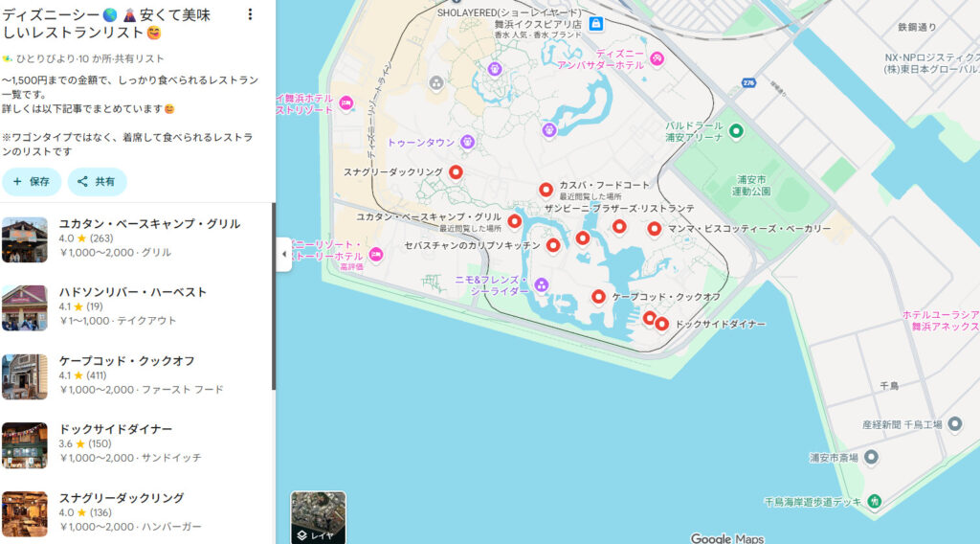
Task: Click the ケープコッド・クックオフ list thumbnail
Action: (x=25, y=376)
